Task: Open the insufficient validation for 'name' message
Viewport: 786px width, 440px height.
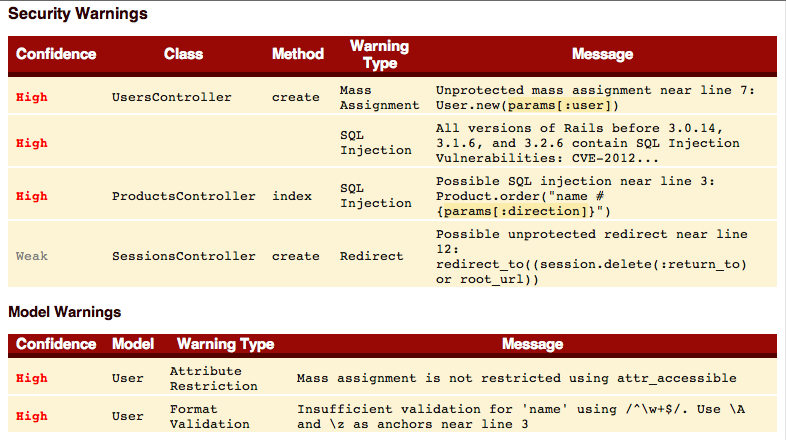Action: [521, 416]
